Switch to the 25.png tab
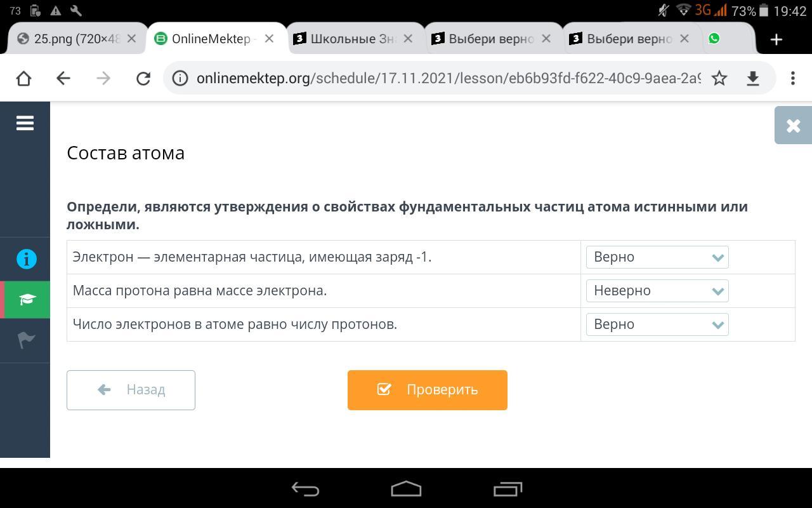The height and width of the screenshot is (508, 812). 77,39
